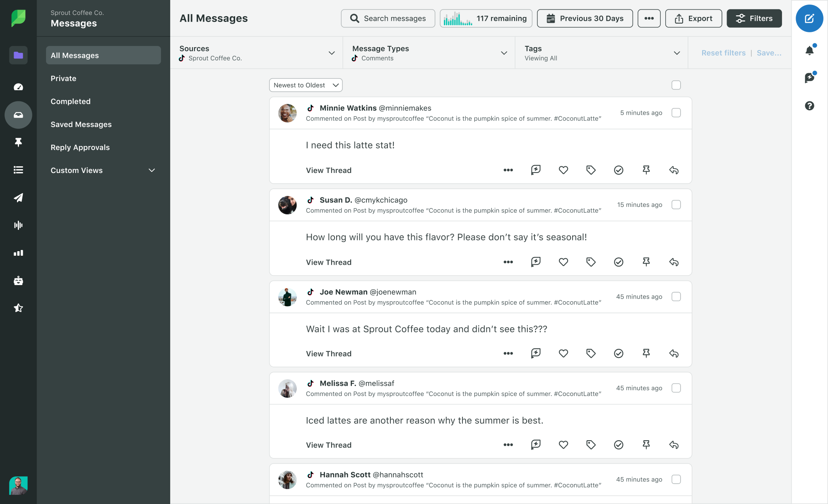Viewport: 828px width, 504px height.
Task: Click the Export button
Action: (693, 18)
